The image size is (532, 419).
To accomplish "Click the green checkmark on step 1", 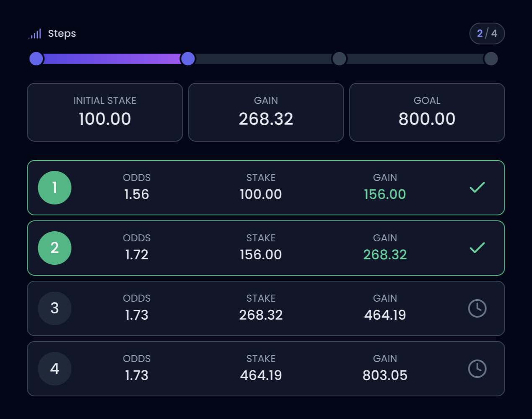I will pos(477,188).
